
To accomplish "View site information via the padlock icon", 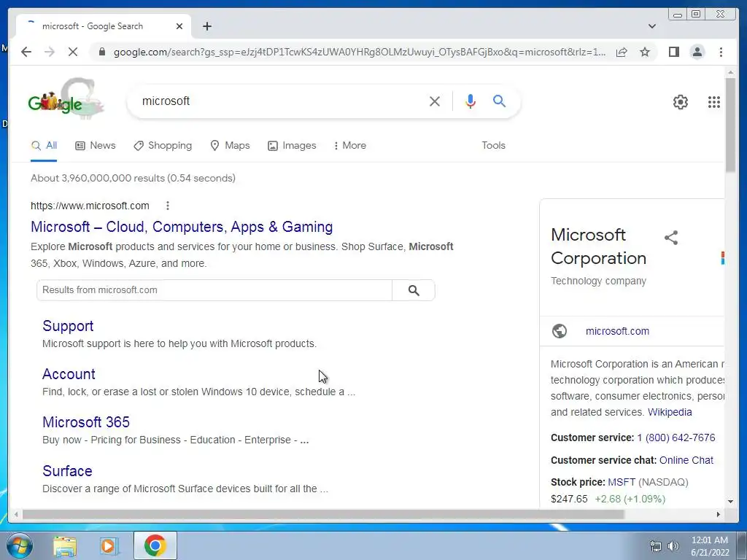I will click(101, 52).
